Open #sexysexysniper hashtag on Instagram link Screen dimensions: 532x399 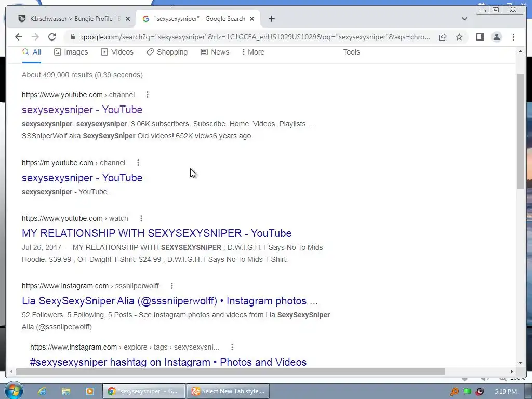click(168, 362)
